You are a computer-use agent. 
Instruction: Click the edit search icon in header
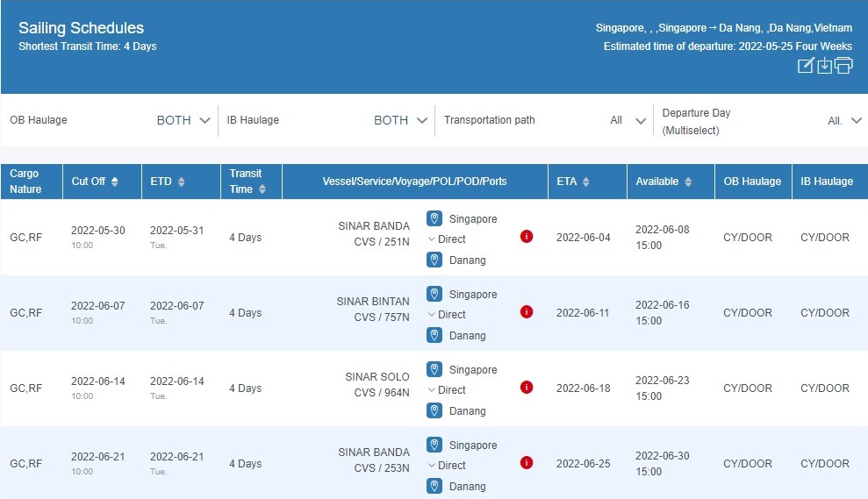click(805, 66)
